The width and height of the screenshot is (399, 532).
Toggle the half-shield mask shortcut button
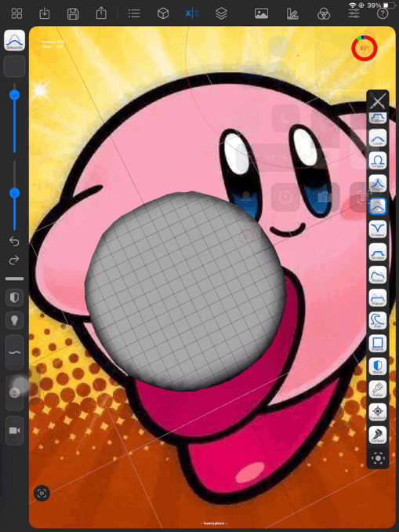pos(15,297)
